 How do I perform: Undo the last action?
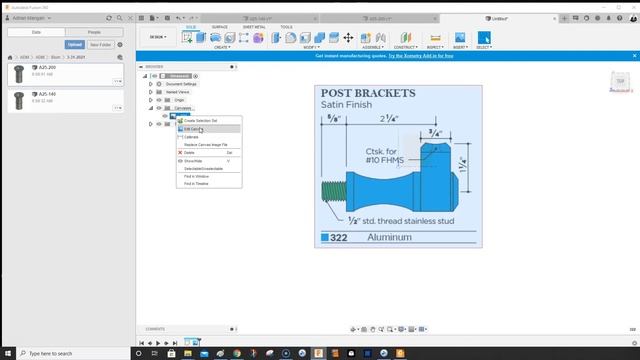click(x=178, y=18)
